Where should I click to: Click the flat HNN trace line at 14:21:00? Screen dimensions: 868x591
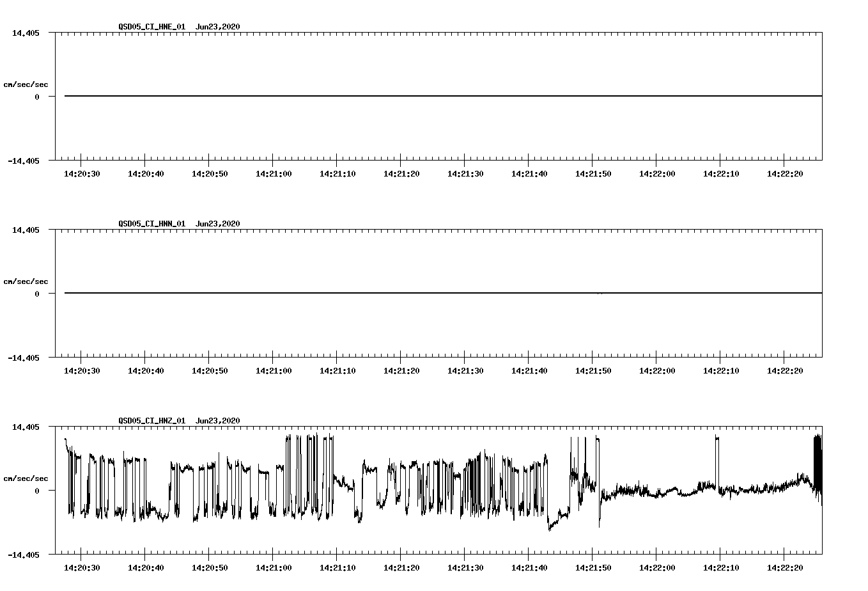pyautogui.click(x=273, y=293)
